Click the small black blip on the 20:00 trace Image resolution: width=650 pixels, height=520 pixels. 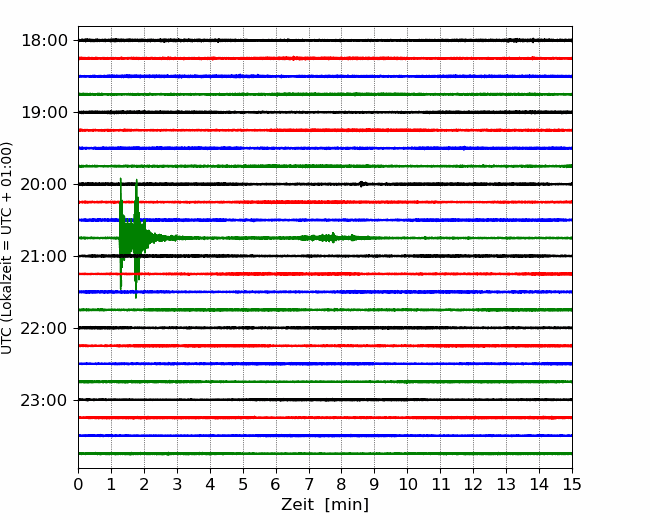[x=363, y=184]
